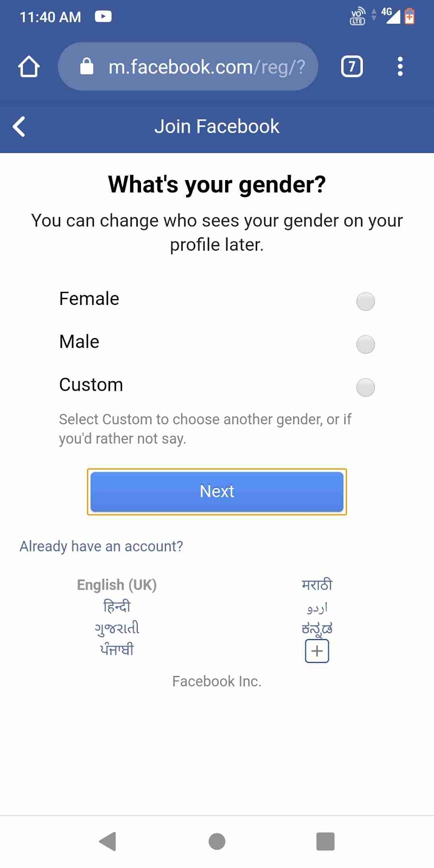This screenshot has width=434, height=868.
Task: Open the browser home icon
Action: (x=28, y=66)
